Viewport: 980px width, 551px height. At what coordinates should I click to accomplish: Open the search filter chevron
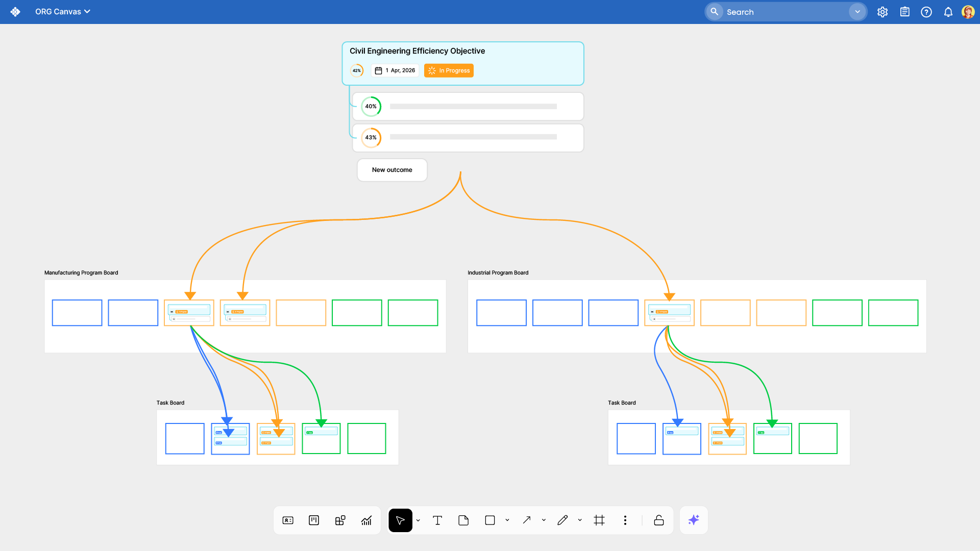[857, 11]
